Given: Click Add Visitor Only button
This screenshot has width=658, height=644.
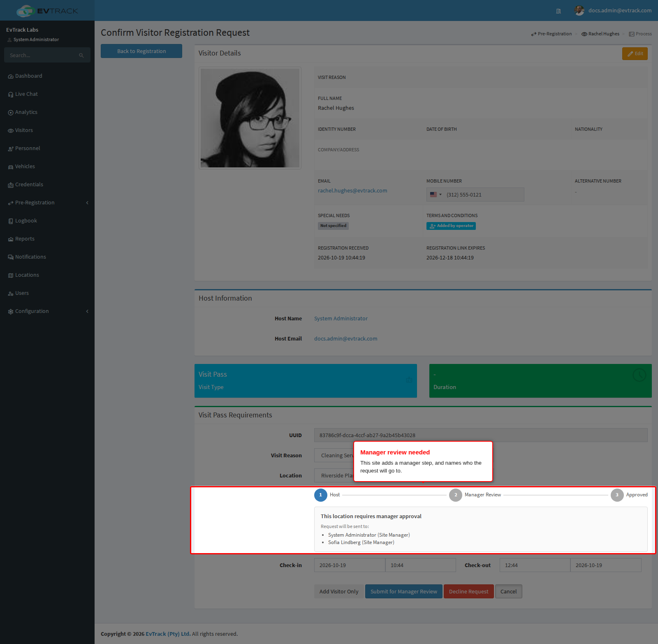Looking at the screenshot, I should pyautogui.click(x=339, y=591).
